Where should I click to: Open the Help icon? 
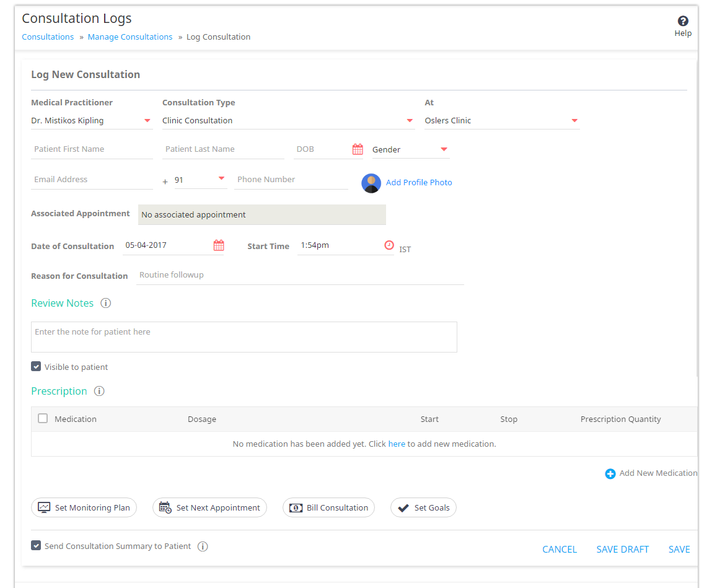coord(682,21)
